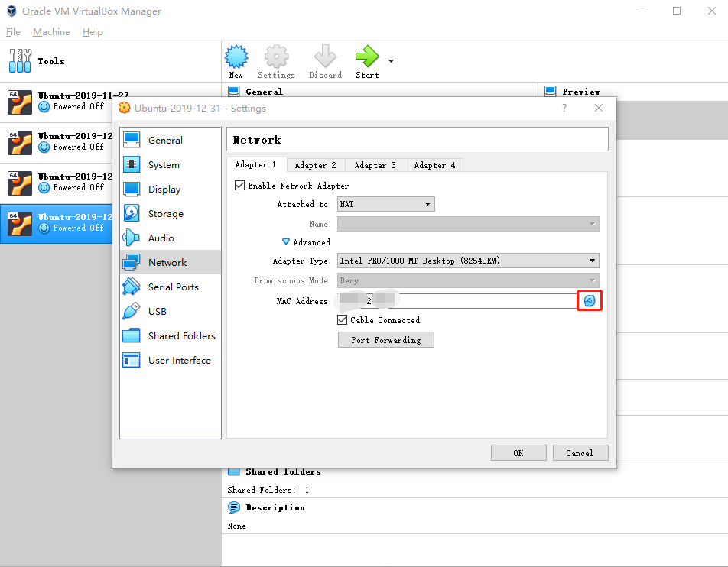The height and width of the screenshot is (567, 728).
Task: Open the Adapter Type dropdown
Action: 468,261
